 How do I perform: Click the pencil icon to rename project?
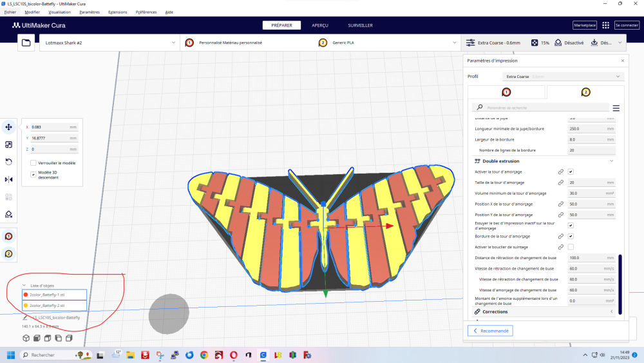point(25,317)
